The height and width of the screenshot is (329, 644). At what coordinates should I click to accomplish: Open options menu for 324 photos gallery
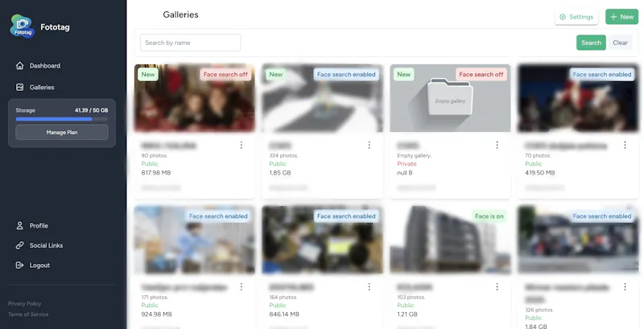pos(369,145)
